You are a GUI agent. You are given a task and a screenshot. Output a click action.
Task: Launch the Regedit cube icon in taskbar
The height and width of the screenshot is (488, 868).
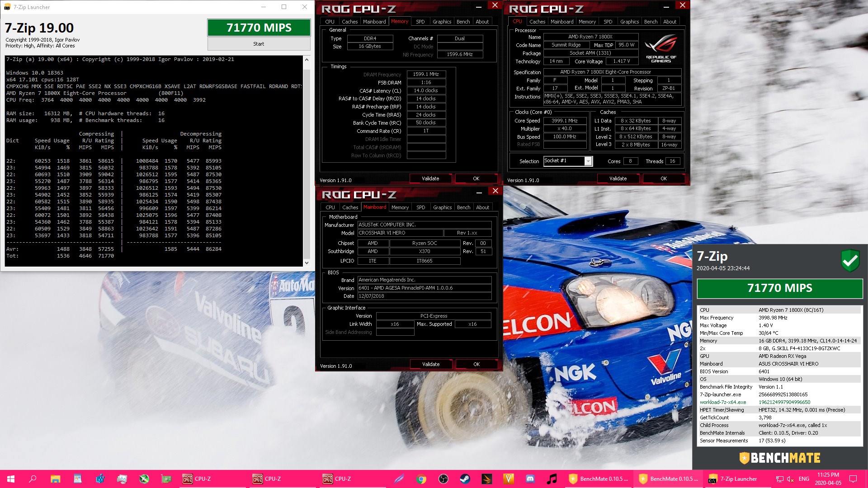pyautogui.click(x=100, y=479)
